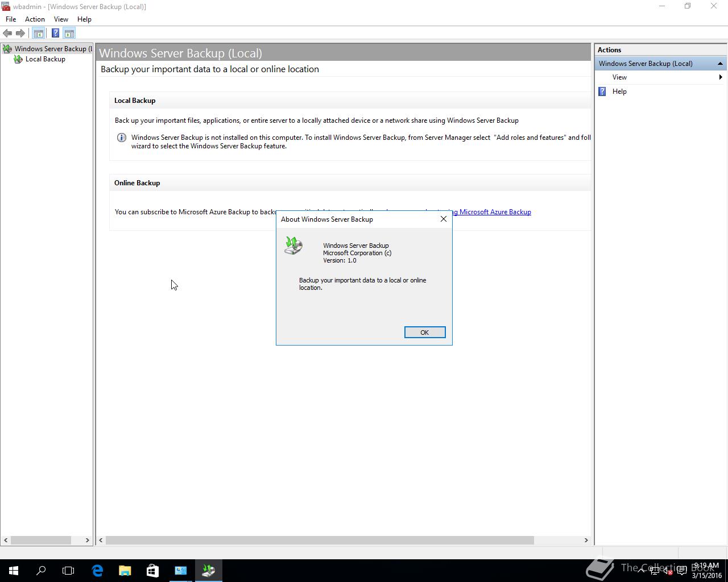Click the Back arrow in toolbar

click(7, 34)
